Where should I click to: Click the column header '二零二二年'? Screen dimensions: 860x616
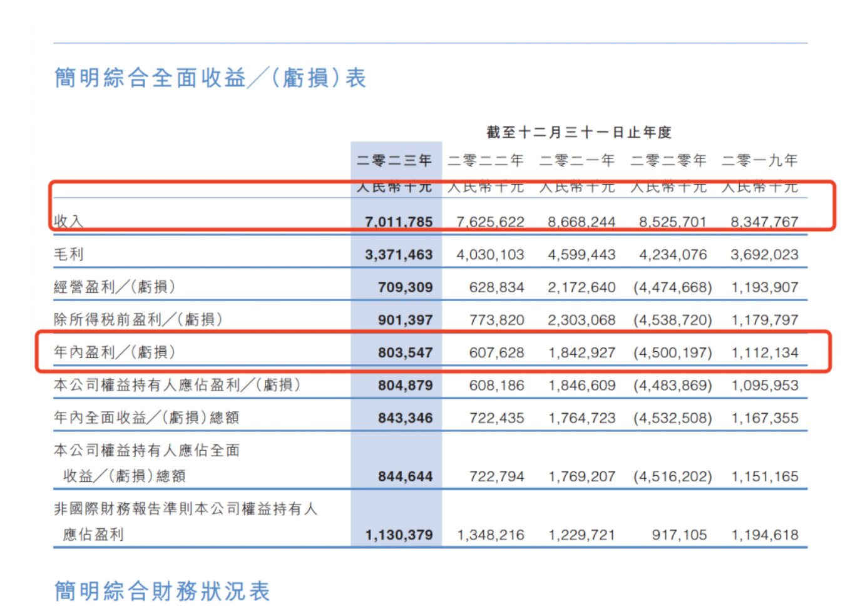[x=486, y=160]
